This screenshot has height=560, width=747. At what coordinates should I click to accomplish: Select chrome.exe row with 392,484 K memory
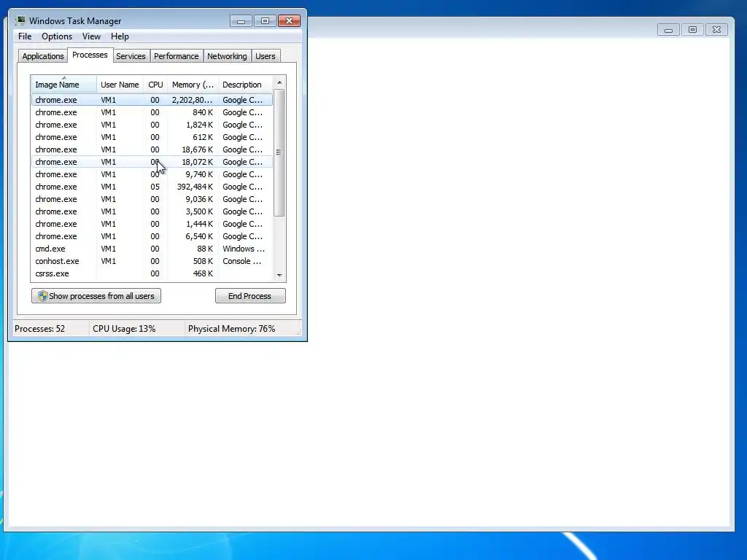[152, 187]
